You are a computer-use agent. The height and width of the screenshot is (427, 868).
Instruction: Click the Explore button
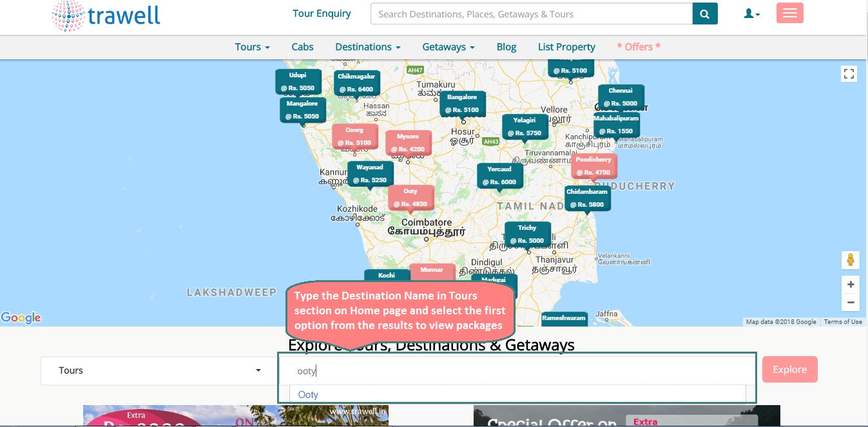[789, 369]
